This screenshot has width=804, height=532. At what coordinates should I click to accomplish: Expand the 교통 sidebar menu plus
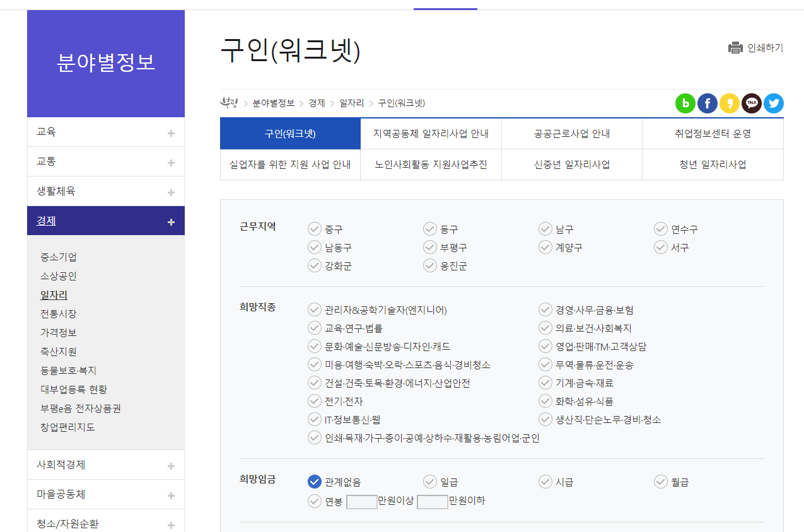coord(171,163)
